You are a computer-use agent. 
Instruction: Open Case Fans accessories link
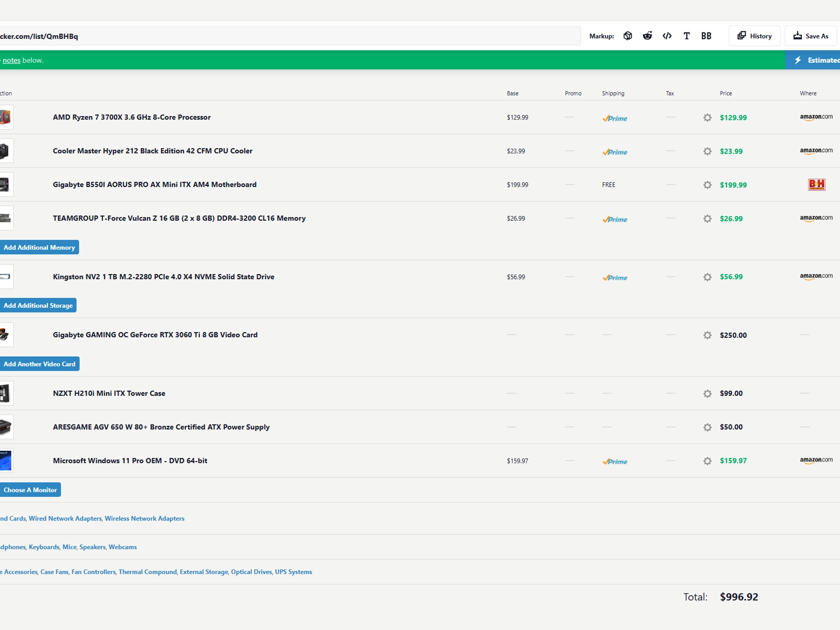click(x=54, y=572)
